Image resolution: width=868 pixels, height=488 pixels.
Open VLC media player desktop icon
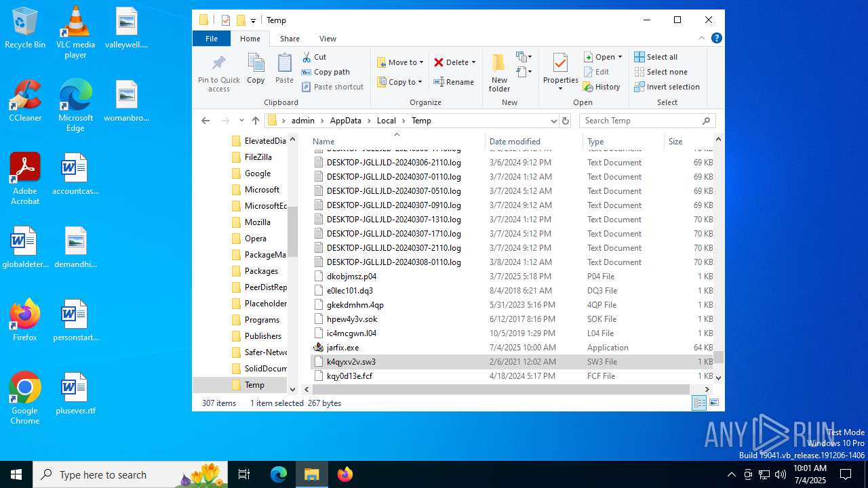[x=75, y=33]
